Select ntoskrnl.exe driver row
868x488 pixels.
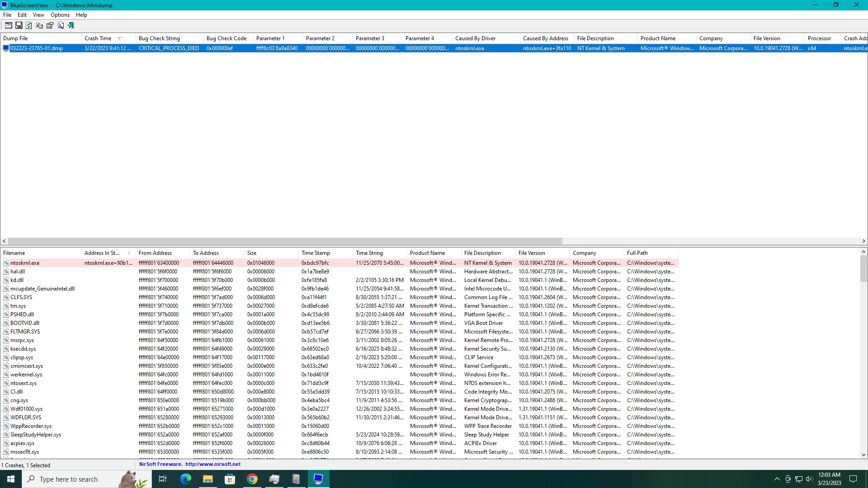pos(339,263)
